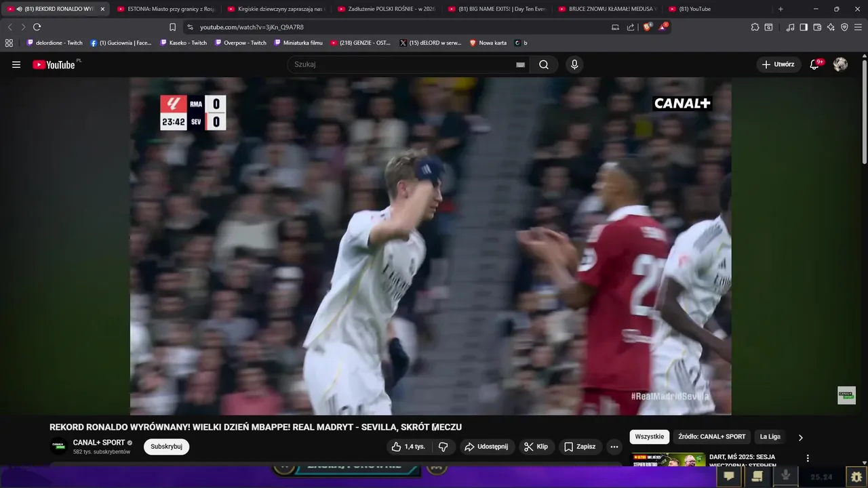Open options for the DART MŚ 2025 video
868x488 pixels.
808,458
